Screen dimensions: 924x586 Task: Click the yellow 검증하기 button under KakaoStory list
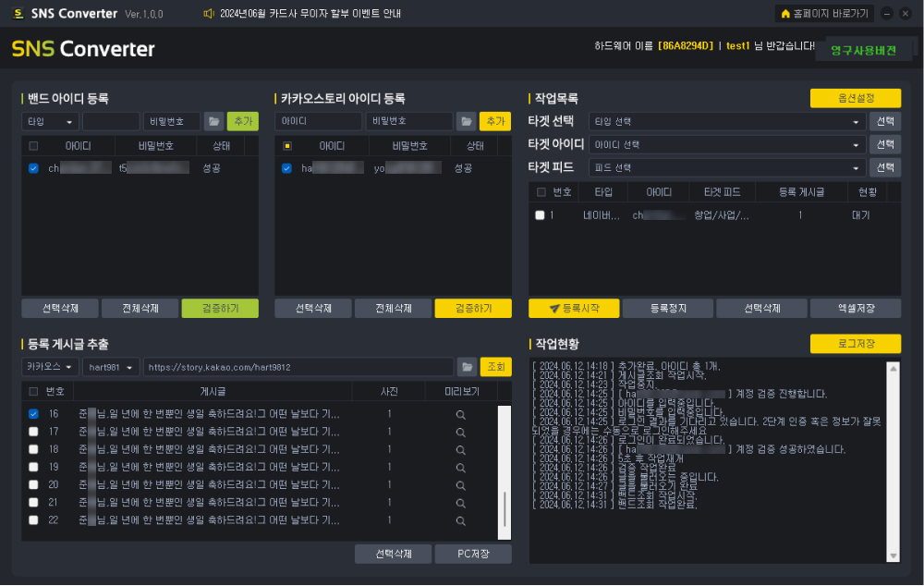473,309
